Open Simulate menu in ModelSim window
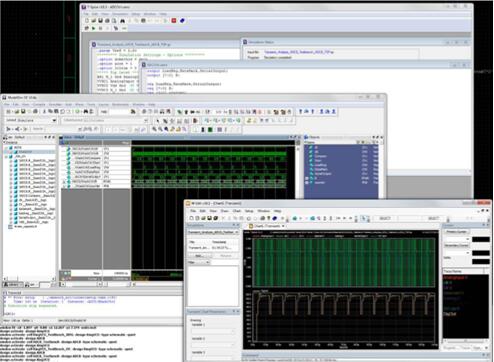This screenshot has height=362, width=494. pos(55,104)
